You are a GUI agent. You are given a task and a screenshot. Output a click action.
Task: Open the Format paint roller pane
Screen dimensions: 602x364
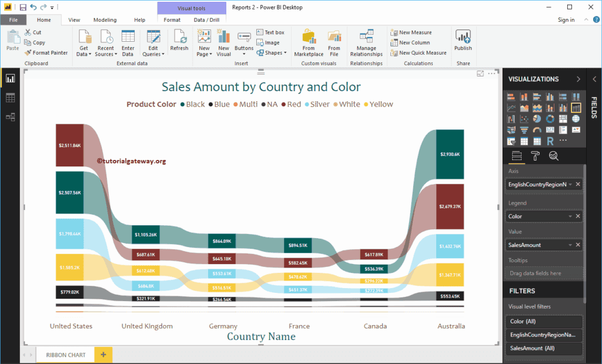point(535,155)
